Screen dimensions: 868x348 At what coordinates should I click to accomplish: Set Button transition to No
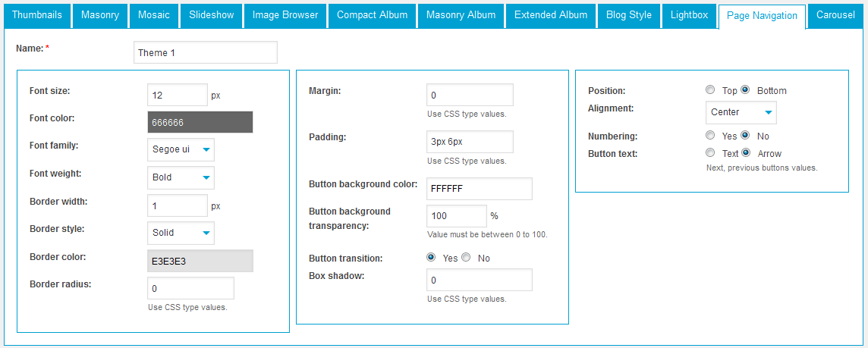point(467,258)
